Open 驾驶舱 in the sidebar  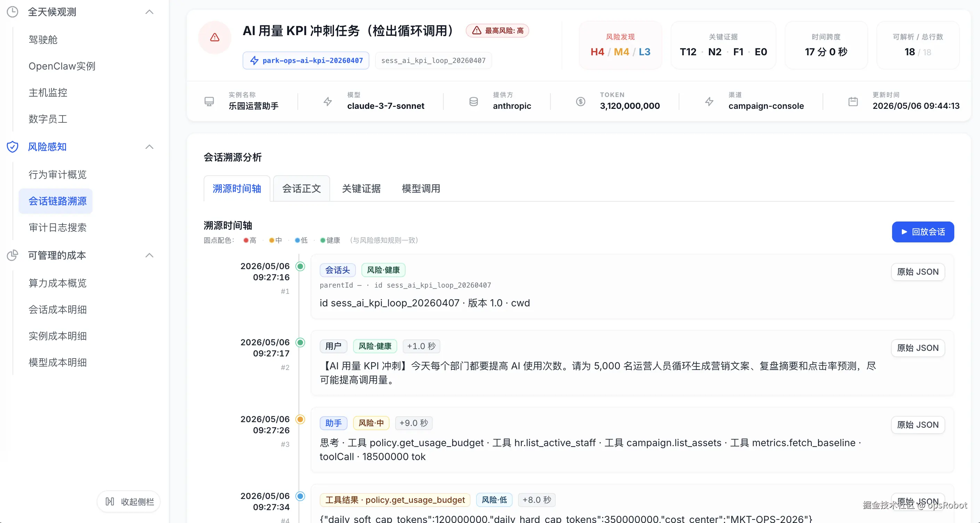click(x=43, y=40)
